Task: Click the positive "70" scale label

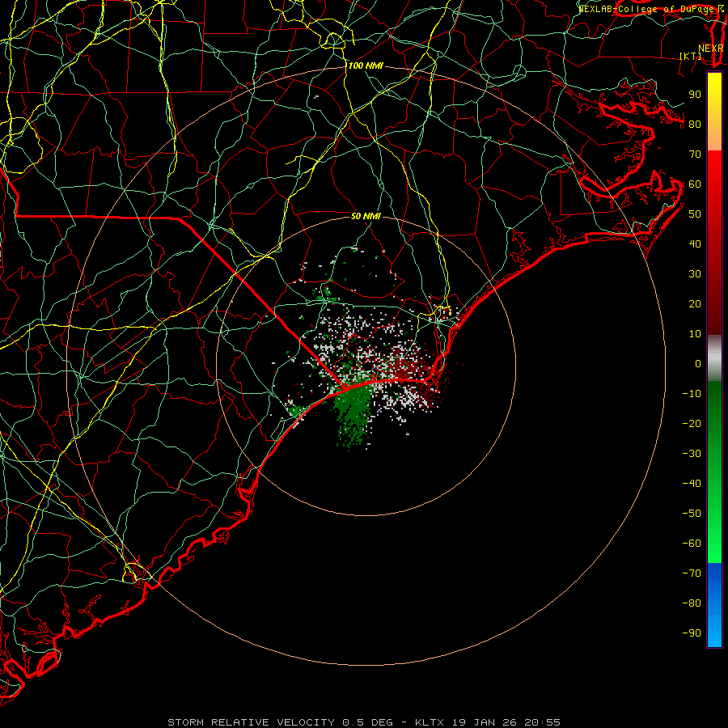Action: [x=695, y=154]
